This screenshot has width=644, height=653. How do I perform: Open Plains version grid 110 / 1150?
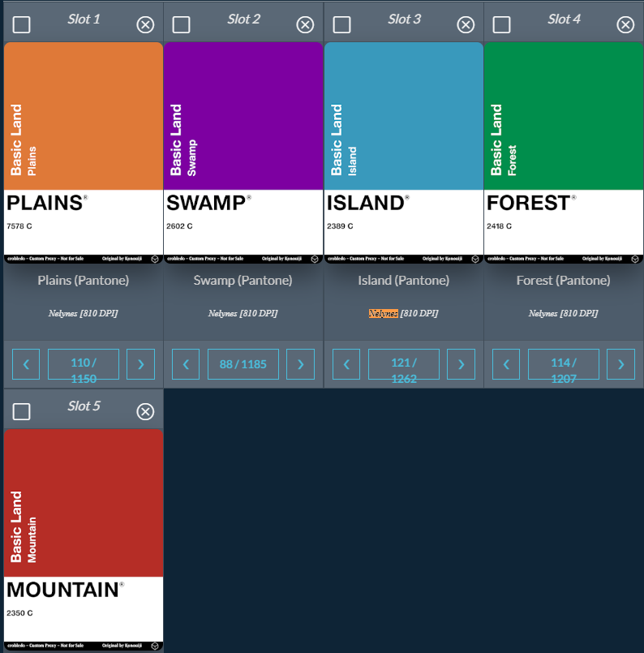tap(84, 364)
